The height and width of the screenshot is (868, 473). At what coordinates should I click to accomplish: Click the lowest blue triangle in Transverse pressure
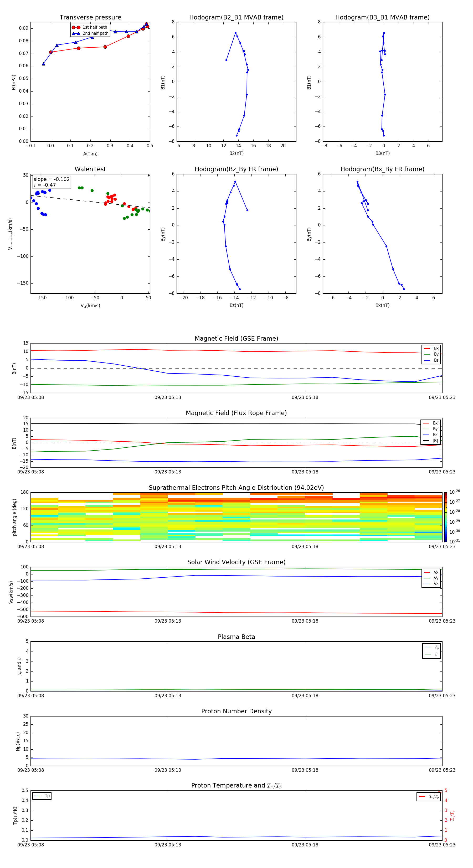click(43, 64)
